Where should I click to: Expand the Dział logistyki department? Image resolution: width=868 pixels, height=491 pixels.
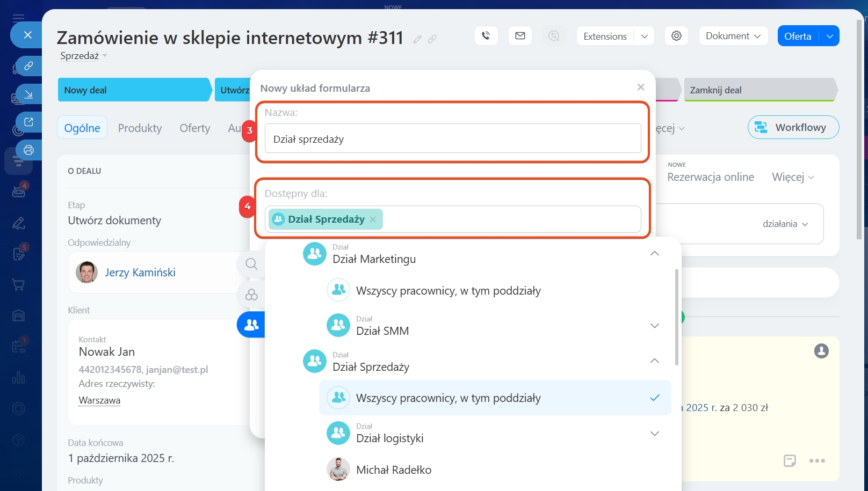[654, 434]
